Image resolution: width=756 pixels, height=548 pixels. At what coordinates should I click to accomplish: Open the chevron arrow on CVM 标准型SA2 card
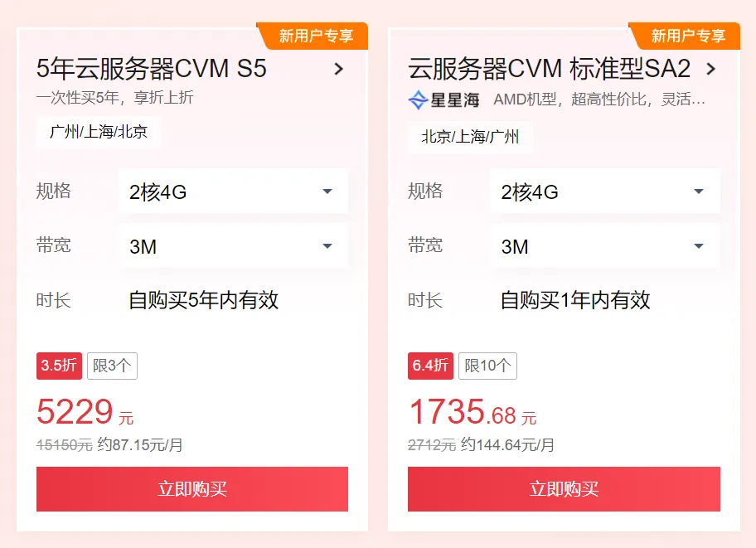[x=710, y=69]
